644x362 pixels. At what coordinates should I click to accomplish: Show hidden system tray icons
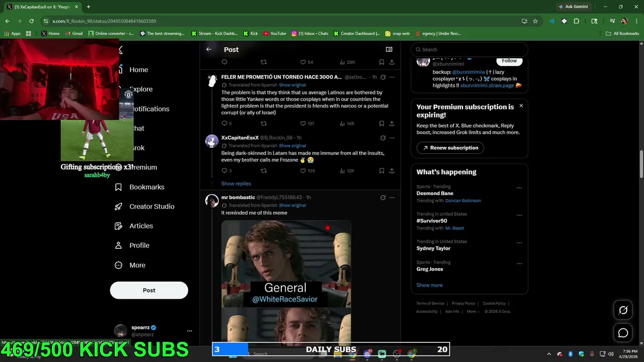point(550,354)
